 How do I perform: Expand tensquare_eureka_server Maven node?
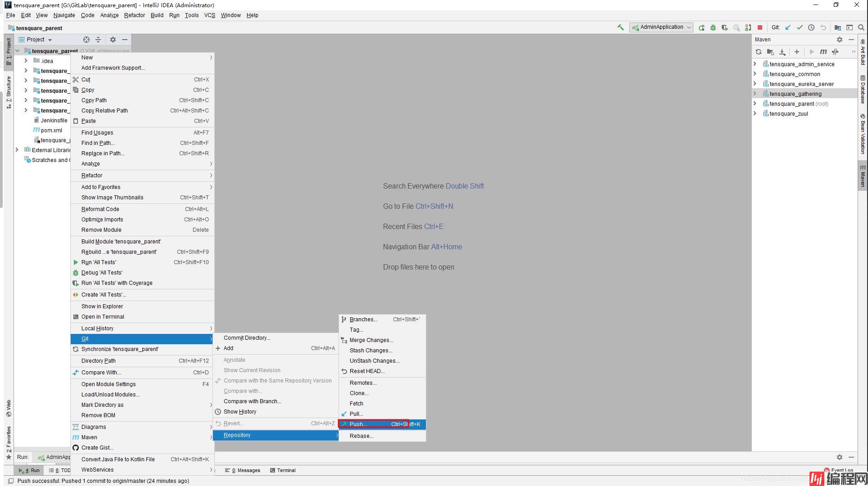point(755,84)
